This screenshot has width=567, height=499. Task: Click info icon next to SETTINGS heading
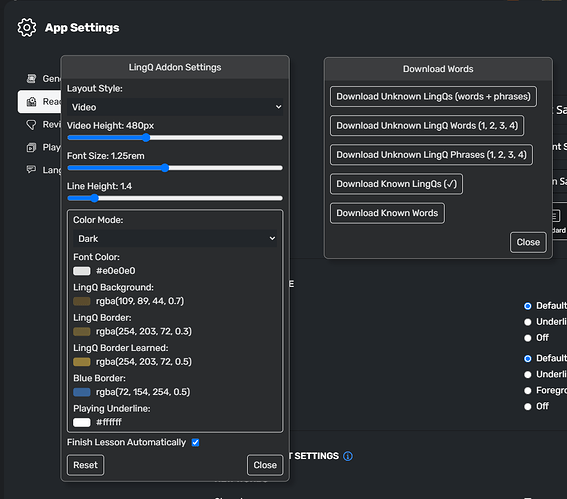pos(348,456)
